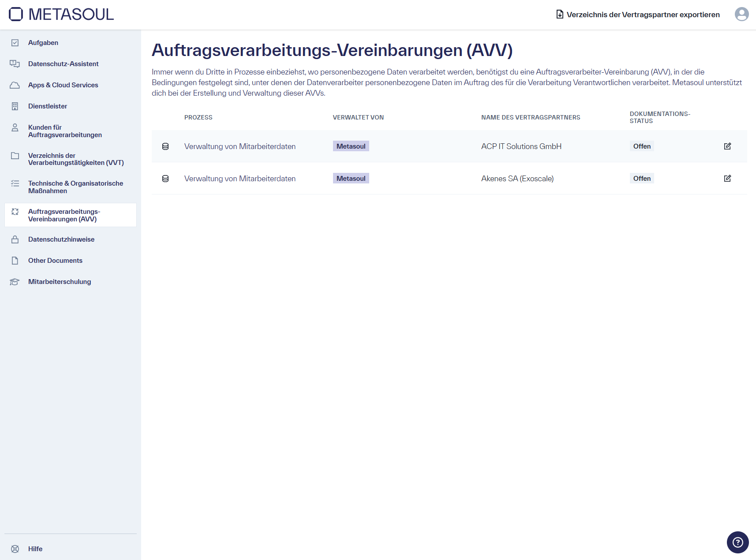Click the Metasoul tag in the first row
Image resolution: width=756 pixels, height=560 pixels.
point(351,146)
